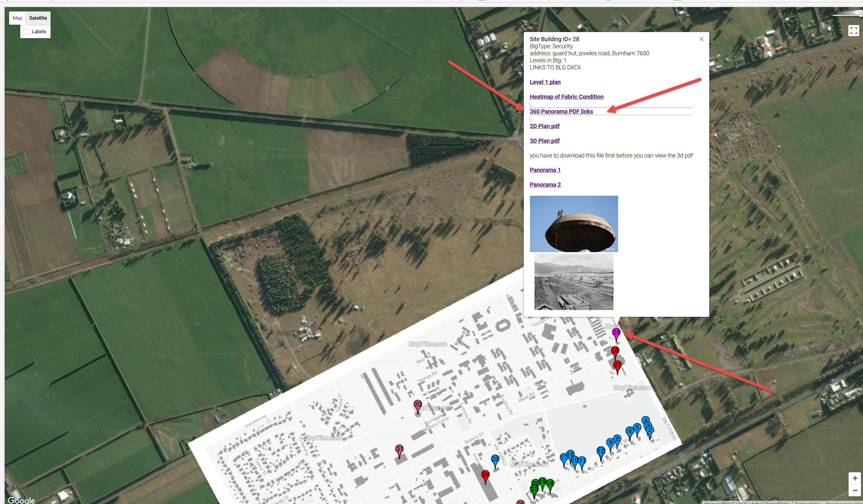863x504 pixels.
Task: Select the Satellite view tab
Action: click(x=38, y=18)
